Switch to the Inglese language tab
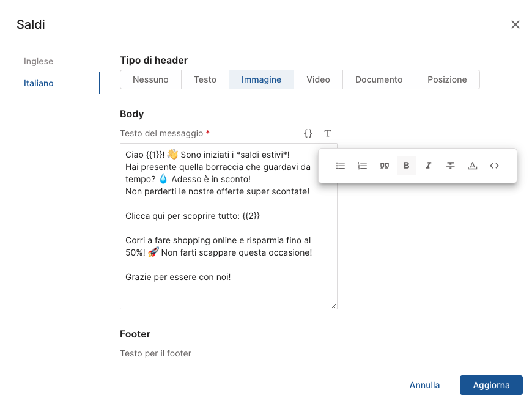532x401 pixels. [x=39, y=61]
